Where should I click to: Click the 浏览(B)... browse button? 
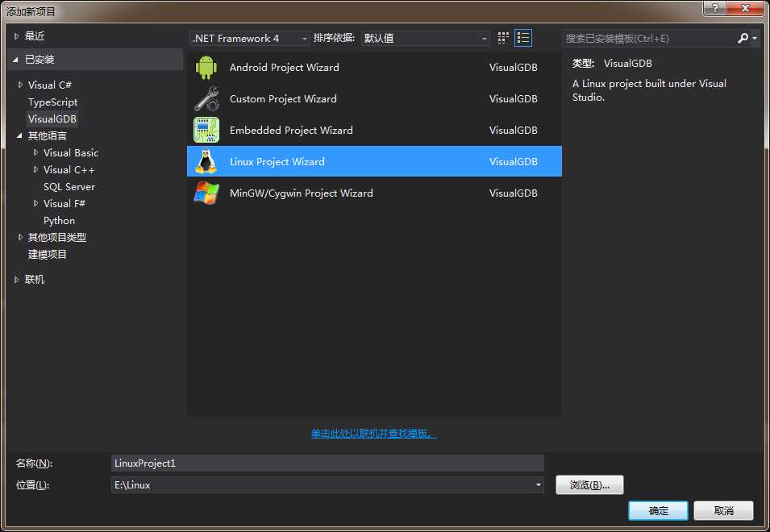589,485
